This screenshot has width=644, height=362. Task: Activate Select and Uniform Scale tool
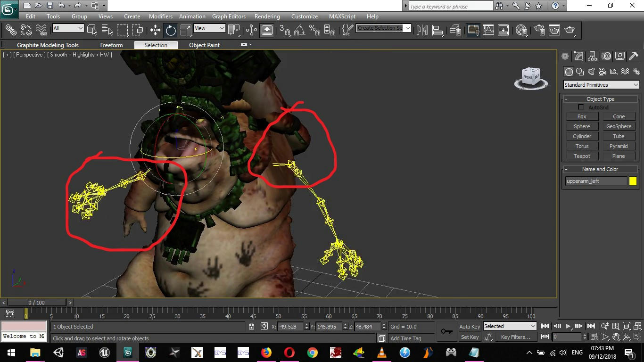point(186,30)
